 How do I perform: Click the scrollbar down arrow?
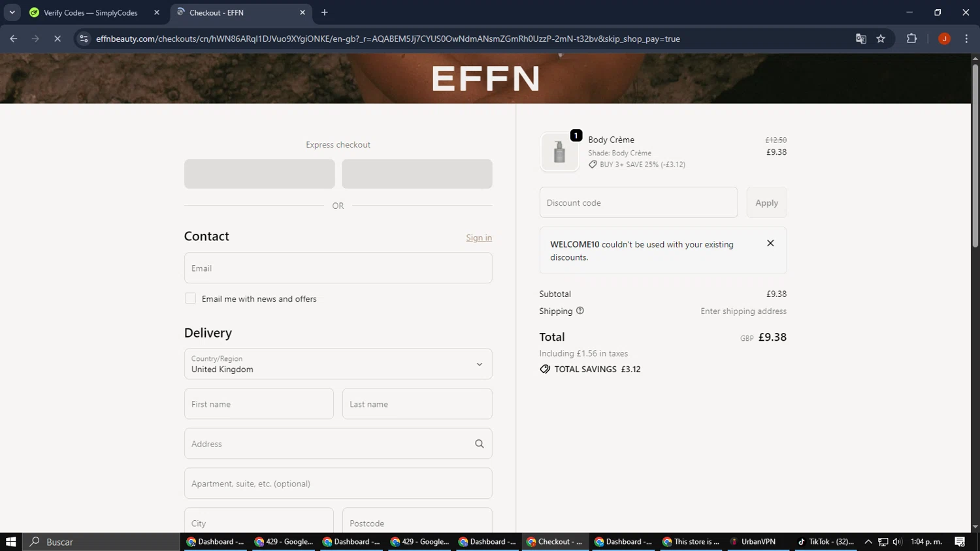pyautogui.click(x=975, y=527)
